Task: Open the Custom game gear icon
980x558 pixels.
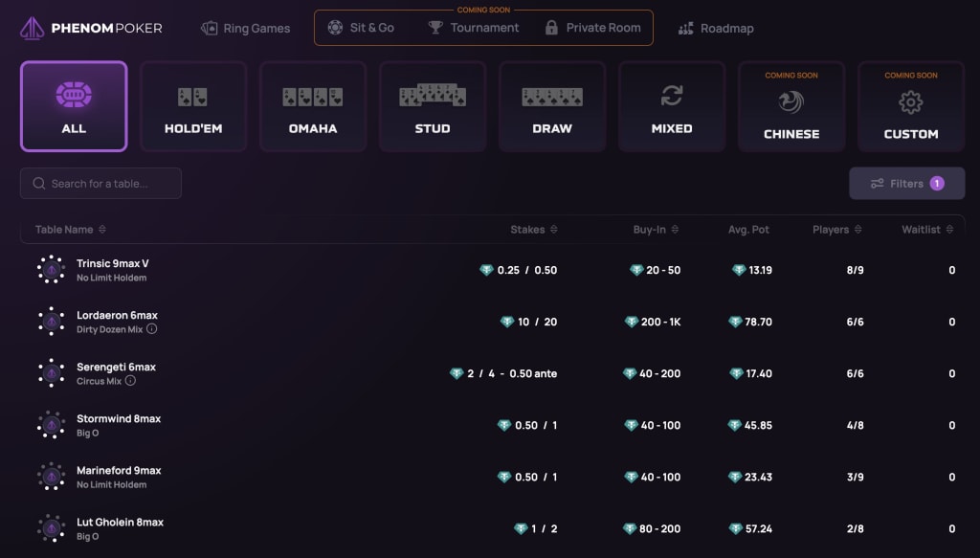Action: [x=911, y=102]
